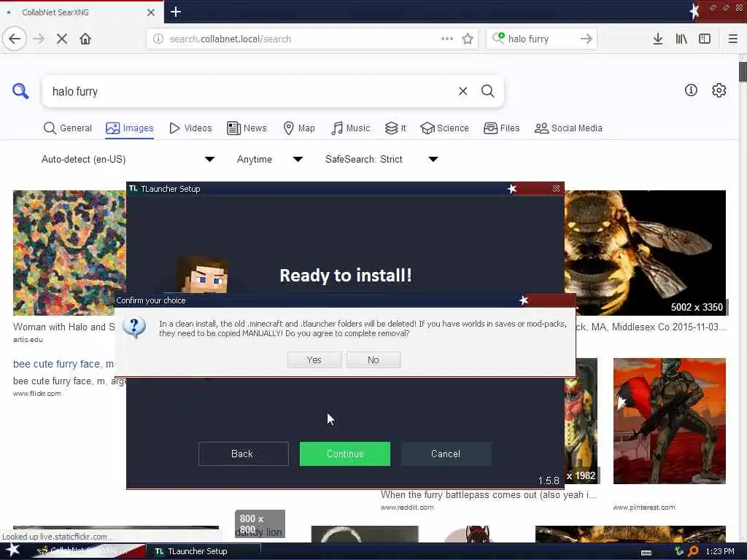Open the SearXNG info icon
The image size is (747, 560).
691,90
